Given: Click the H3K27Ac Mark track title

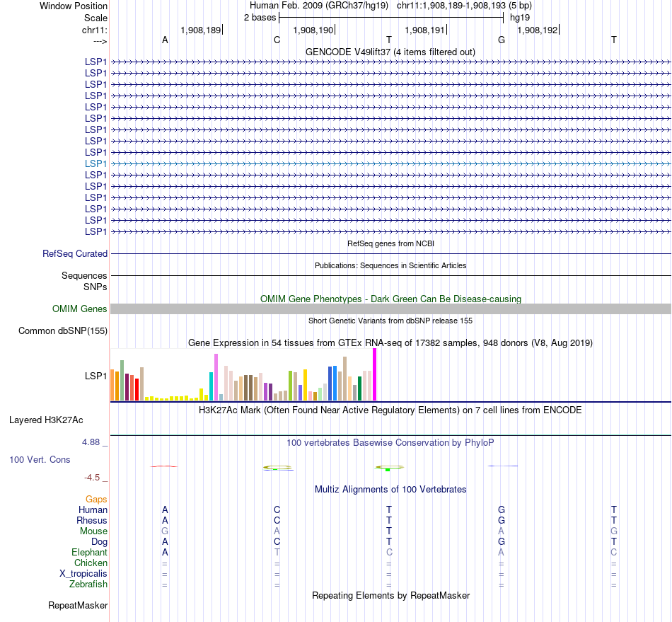Looking at the screenshot, I should (390, 410).
